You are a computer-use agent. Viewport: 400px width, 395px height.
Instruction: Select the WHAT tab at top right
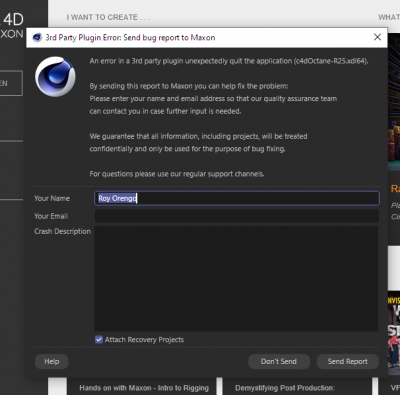pos(389,17)
